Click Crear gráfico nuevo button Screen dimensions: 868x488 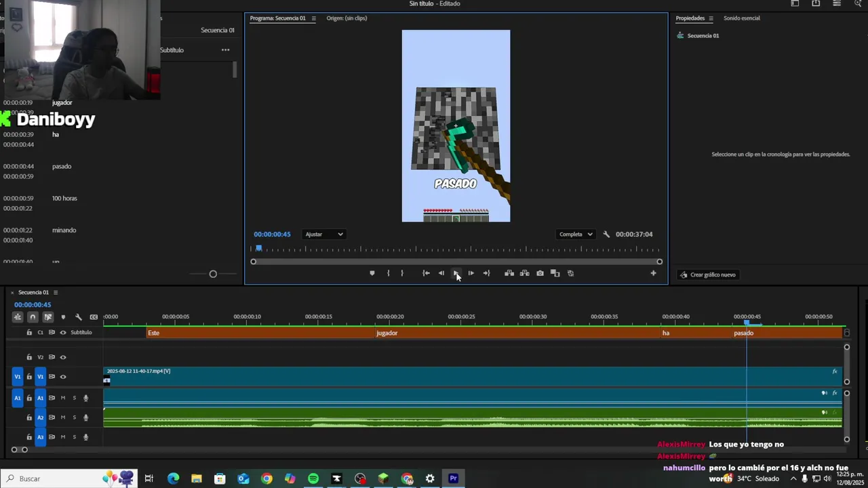(708, 274)
